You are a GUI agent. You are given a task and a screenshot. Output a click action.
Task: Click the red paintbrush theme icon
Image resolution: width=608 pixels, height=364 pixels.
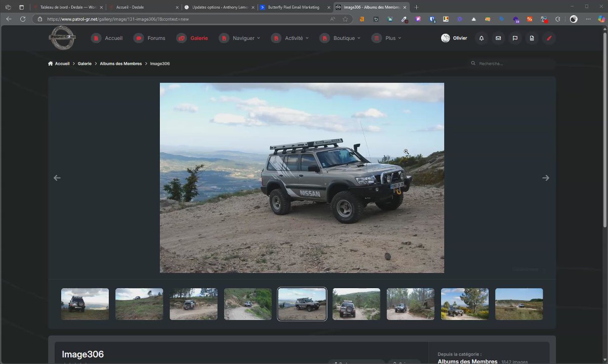(x=549, y=38)
